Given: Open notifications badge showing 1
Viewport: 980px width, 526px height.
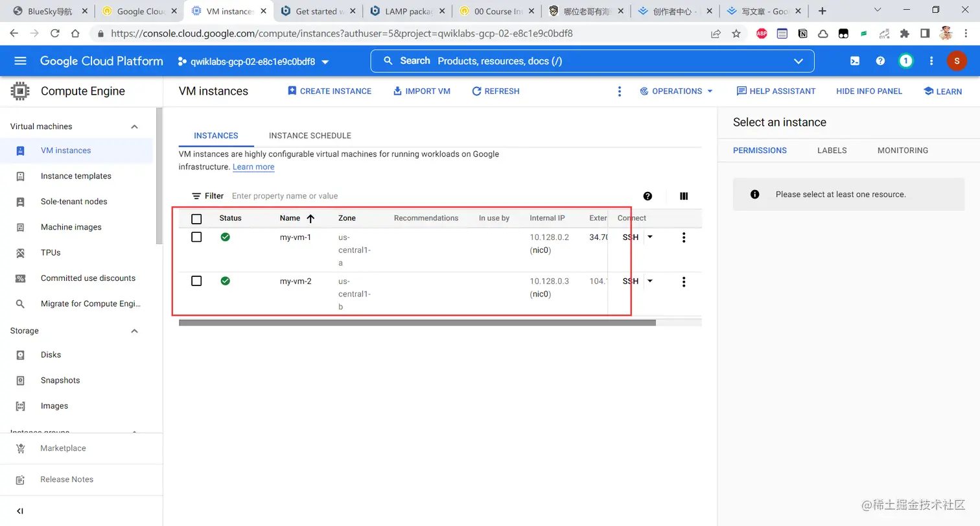Looking at the screenshot, I should [x=905, y=61].
